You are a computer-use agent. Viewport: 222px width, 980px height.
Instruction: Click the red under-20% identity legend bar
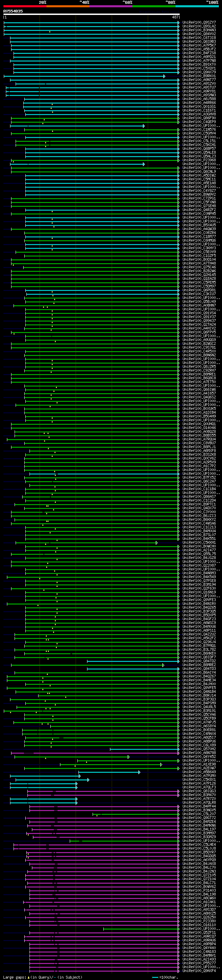pyautogui.click(x=25, y=6)
